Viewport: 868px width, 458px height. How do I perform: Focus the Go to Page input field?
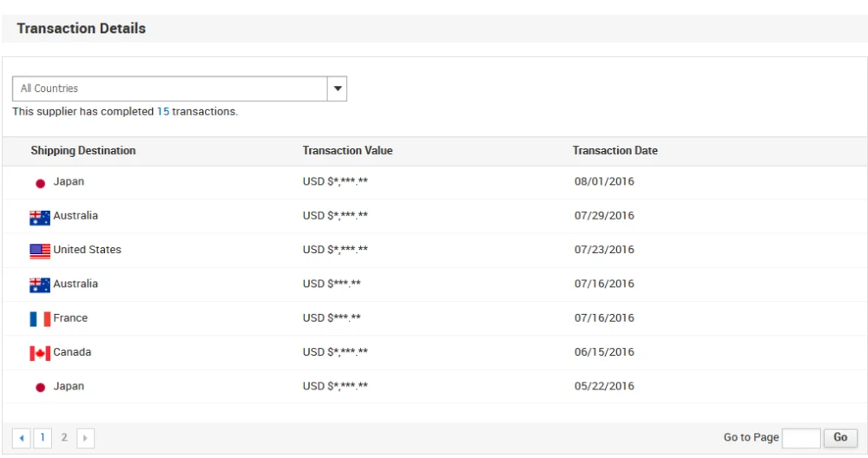(800, 438)
